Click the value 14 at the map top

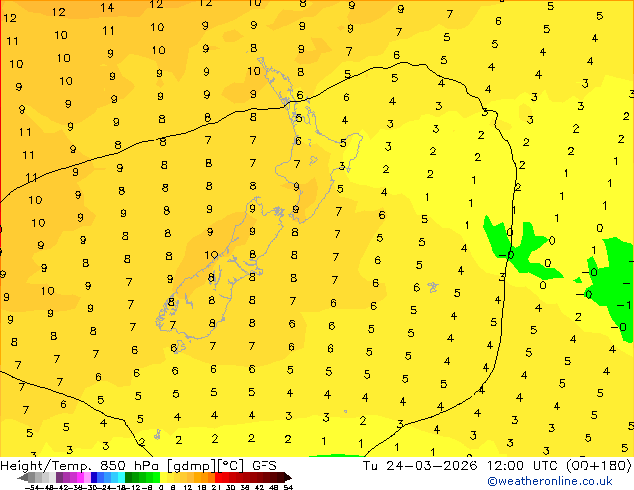coord(107,8)
